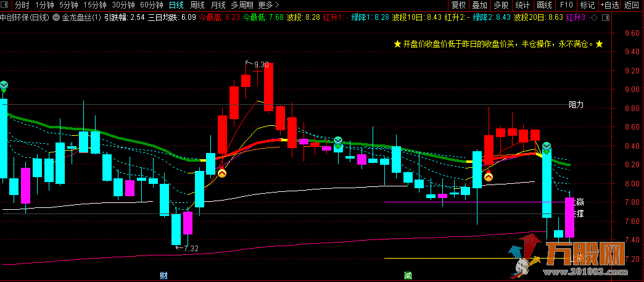Image resolution: width=644 pixels, height=282 pixels.
Task: Click the green sell marker above rightmost tall cyan candle
Action: tap(547, 147)
